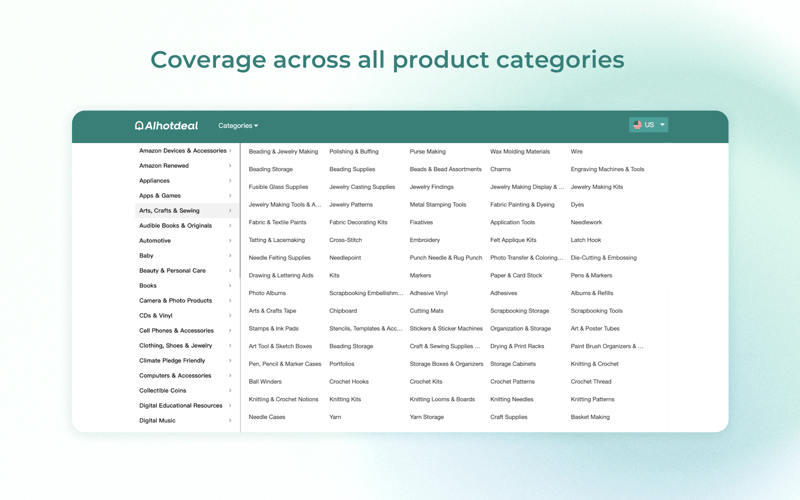Click the Charms subcategory link
The width and height of the screenshot is (800, 500).
pos(500,169)
